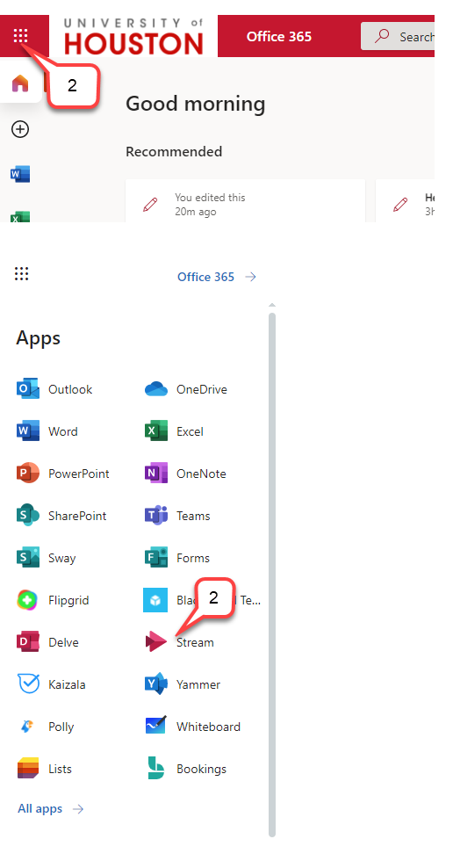Open Flipgrid app
453x868 pixels.
(x=53, y=600)
